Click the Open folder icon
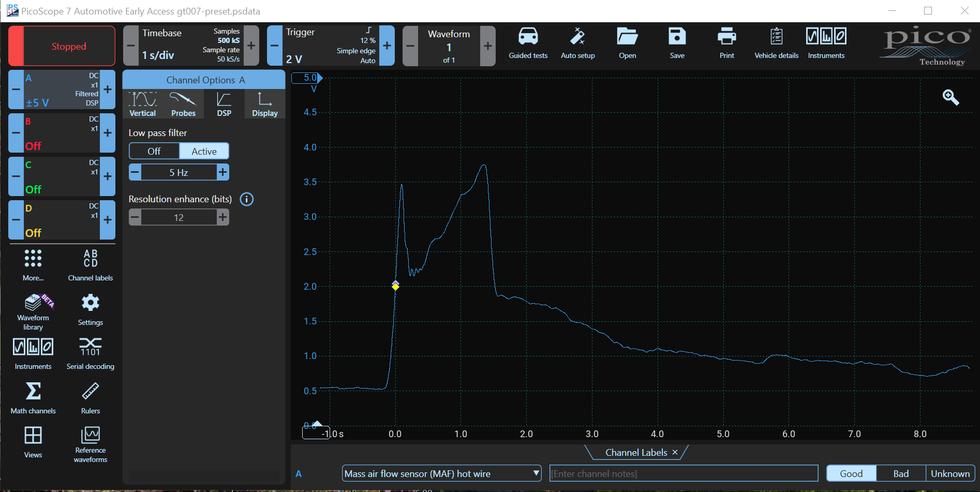980x492 pixels. [x=627, y=43]
